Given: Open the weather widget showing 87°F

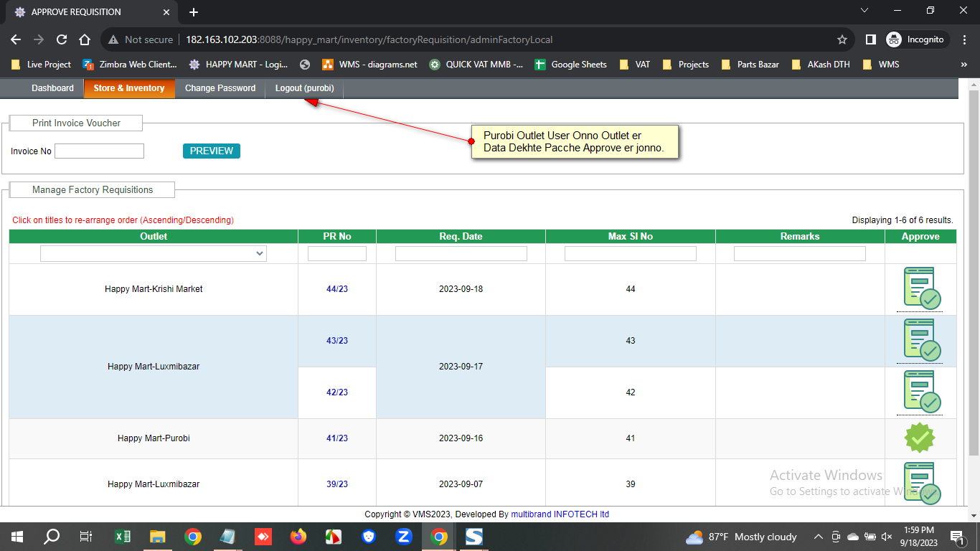Looking at the screenshot, I should [x=742, y=537].
